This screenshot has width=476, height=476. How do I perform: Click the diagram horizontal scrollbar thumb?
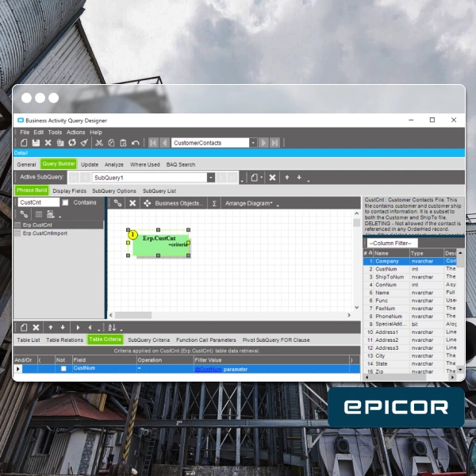pyautogui.click(x=133, y=315)
